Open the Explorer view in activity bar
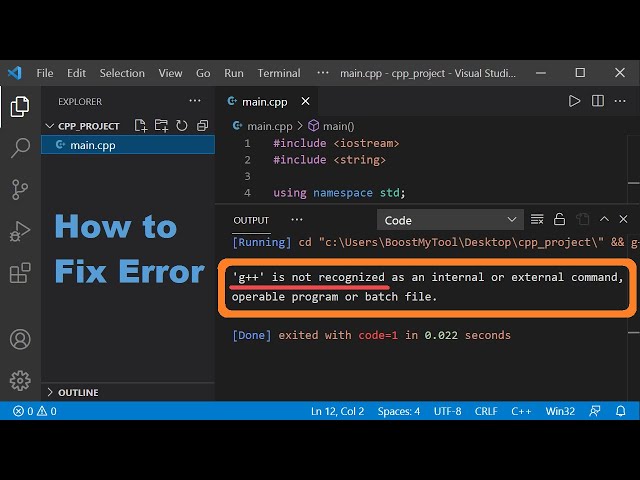Screen dimensions: 640x480 tap(20, 107)
